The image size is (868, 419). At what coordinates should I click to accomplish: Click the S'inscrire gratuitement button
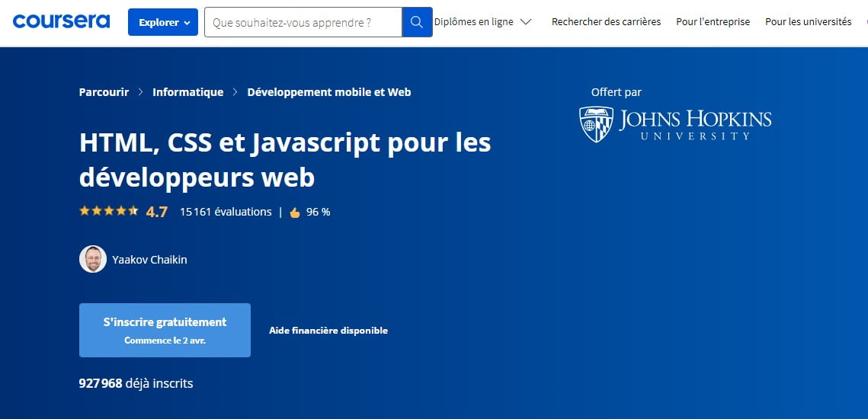[x=165, y=330]
